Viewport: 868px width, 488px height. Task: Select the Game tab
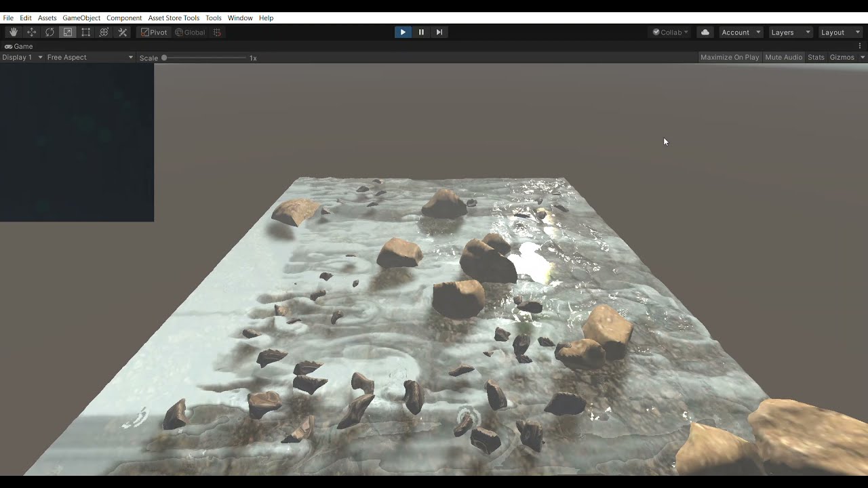point(19,46)
